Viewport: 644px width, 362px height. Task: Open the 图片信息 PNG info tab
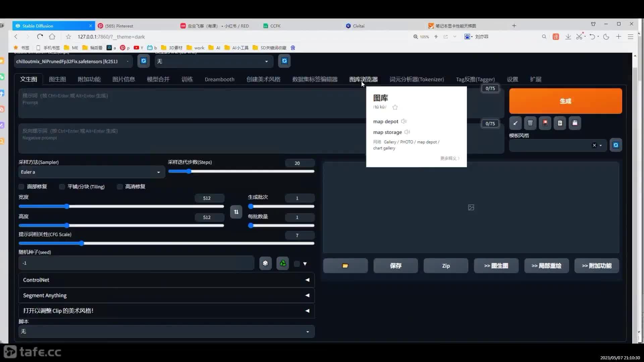pos(123,79)
